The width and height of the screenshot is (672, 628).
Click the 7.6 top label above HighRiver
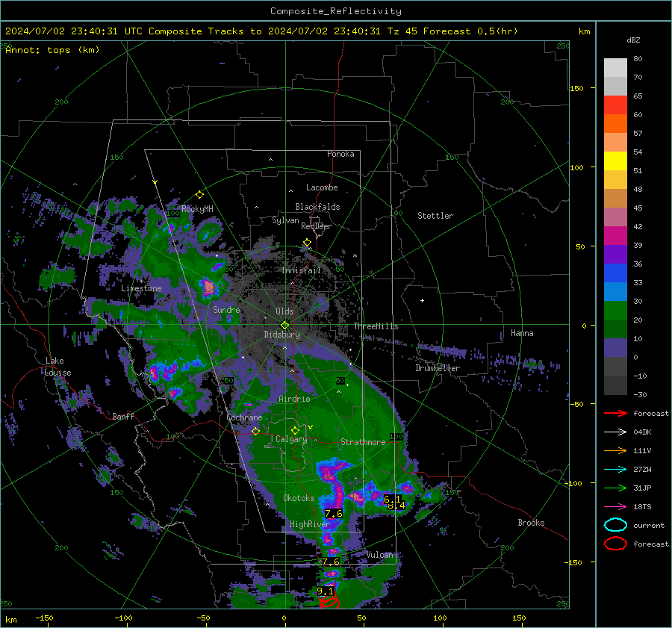tap(334, 513)
